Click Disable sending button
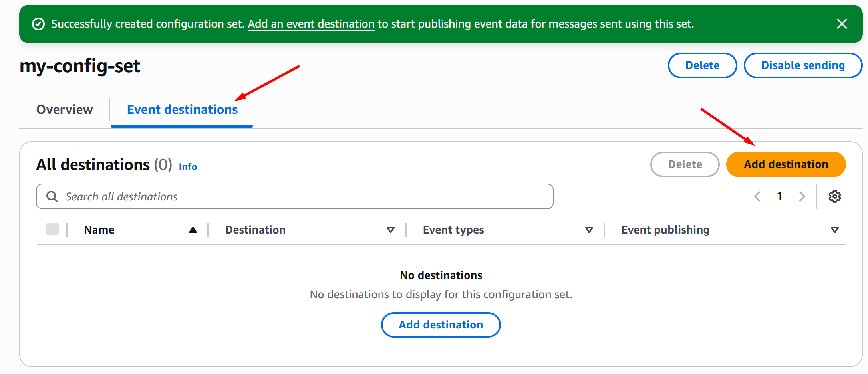The image size is (868, 374). coord(803,65)
